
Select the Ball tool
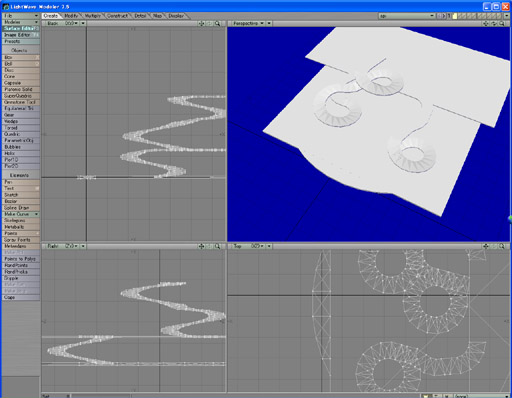(x=21, y=64)
